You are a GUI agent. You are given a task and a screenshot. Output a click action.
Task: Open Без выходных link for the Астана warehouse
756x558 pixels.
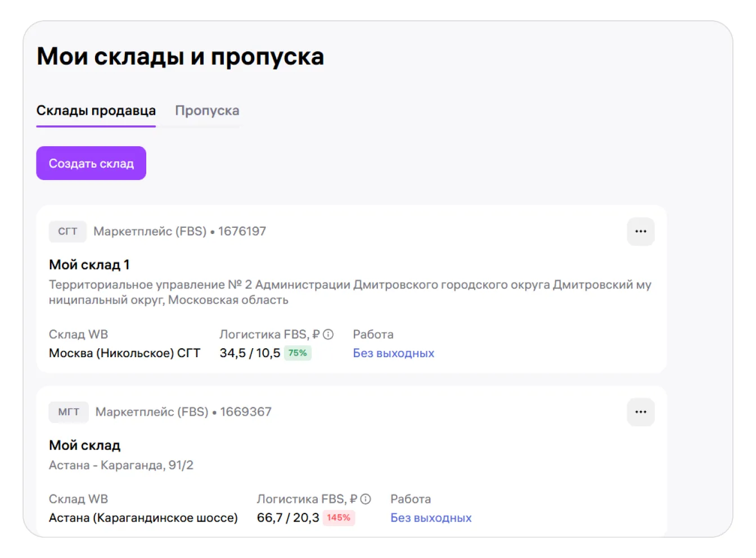tap(431, 518)
